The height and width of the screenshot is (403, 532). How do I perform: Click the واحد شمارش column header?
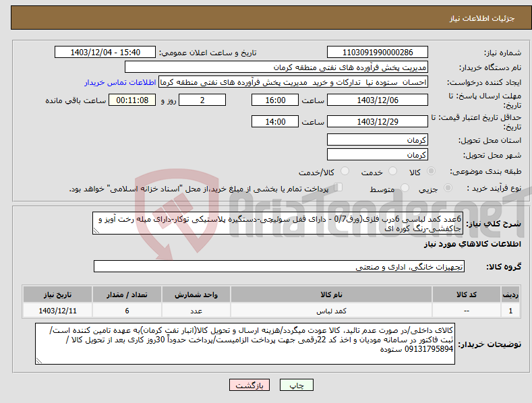[196, 294]
